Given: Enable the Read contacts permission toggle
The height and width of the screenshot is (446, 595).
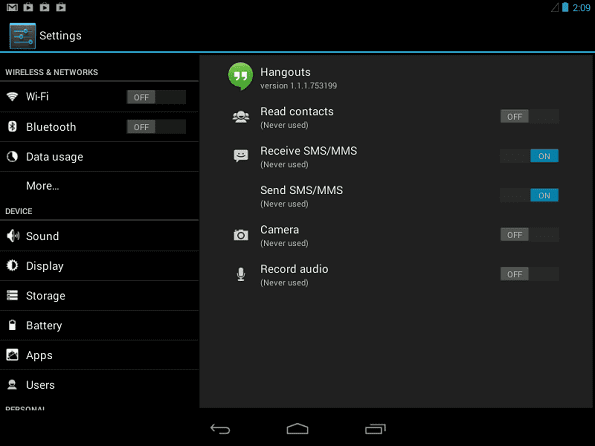Looking at the screenshot, I should (529, 117).
